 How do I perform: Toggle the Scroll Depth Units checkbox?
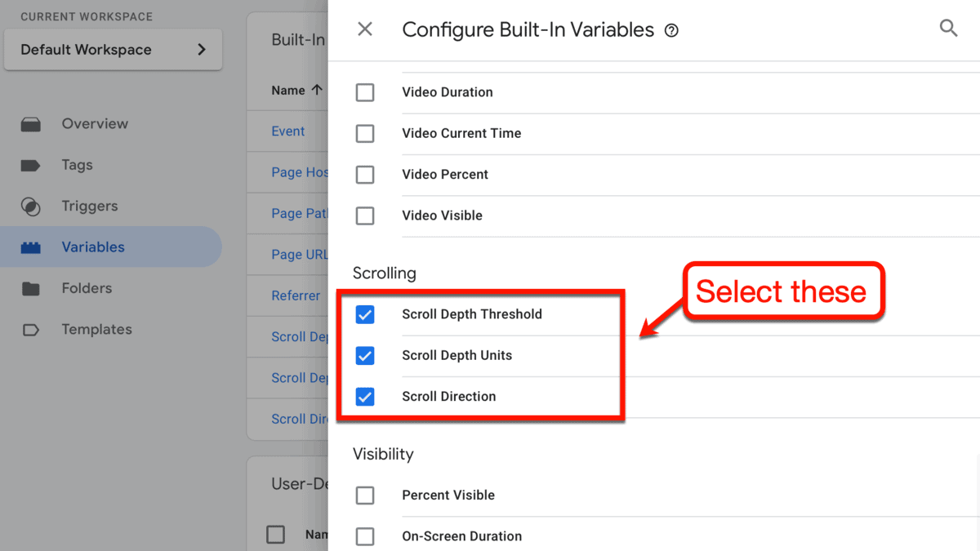[365, 356]
